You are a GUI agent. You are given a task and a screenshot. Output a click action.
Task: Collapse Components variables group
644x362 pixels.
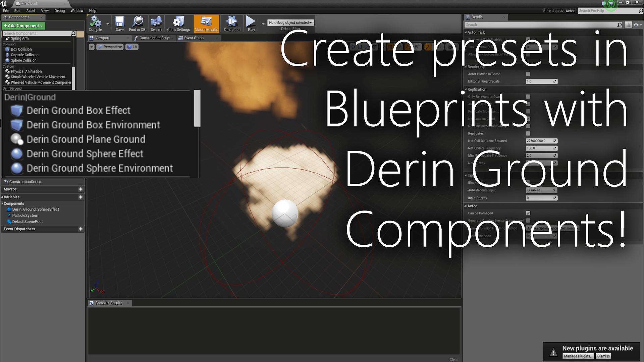point(2,203)
